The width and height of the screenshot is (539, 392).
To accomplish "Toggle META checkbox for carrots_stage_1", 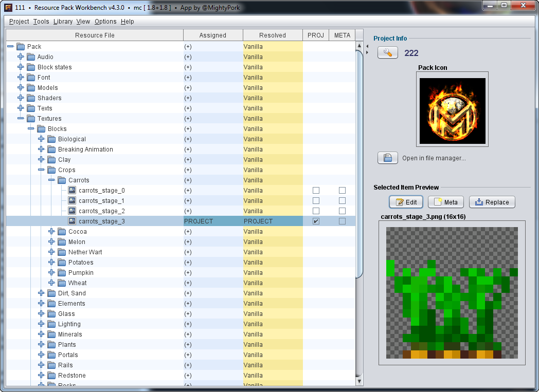I will 342,201.
